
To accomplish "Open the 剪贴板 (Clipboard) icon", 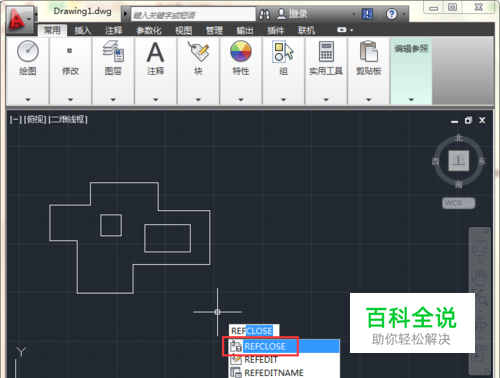I will click(369, 51).
